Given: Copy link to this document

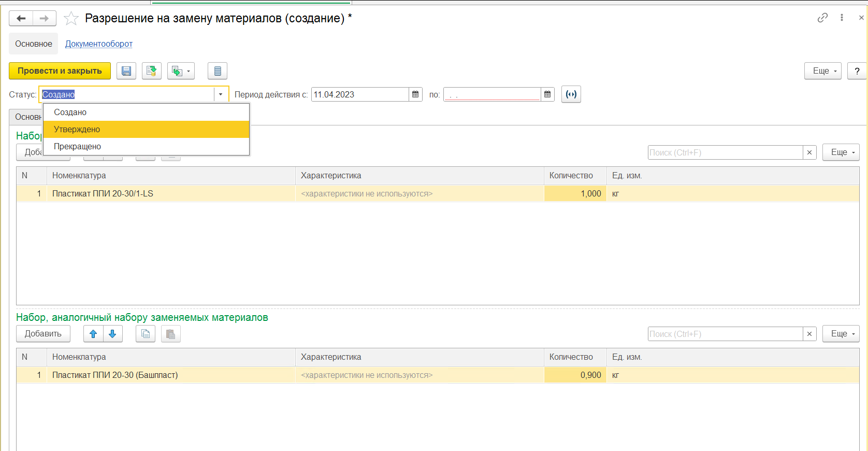Looking at the screenshot, I should (822, 18).
